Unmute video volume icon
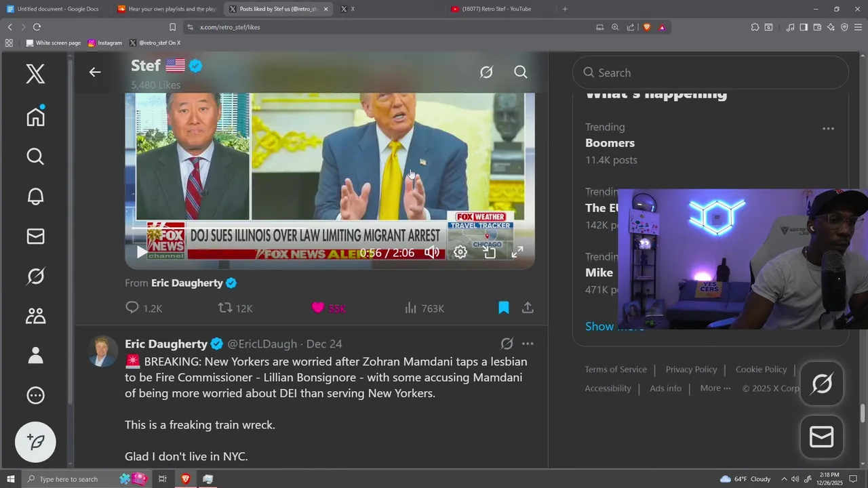Screen dimensions: 868x488 coord(432,252)
